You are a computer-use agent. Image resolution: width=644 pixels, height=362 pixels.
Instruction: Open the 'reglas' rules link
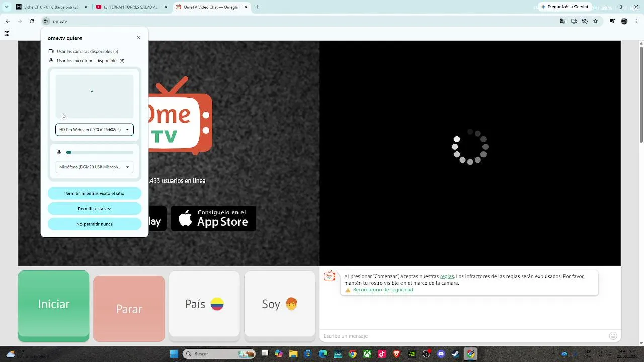click(447, 276)
